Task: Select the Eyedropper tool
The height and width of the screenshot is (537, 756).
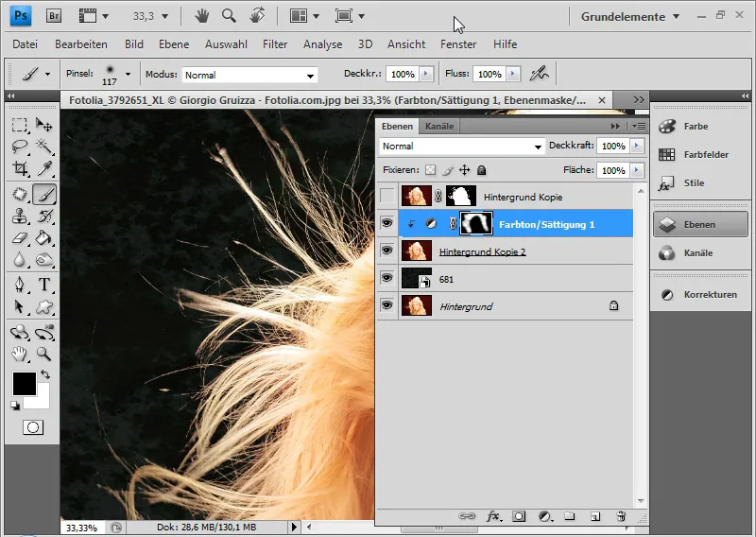Action: [x=44, y=168]
